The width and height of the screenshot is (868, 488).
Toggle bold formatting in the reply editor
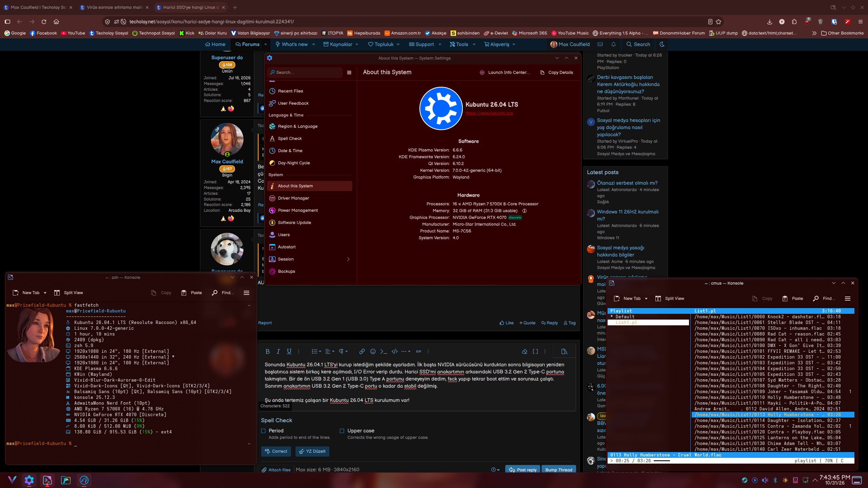click(268, 351)
